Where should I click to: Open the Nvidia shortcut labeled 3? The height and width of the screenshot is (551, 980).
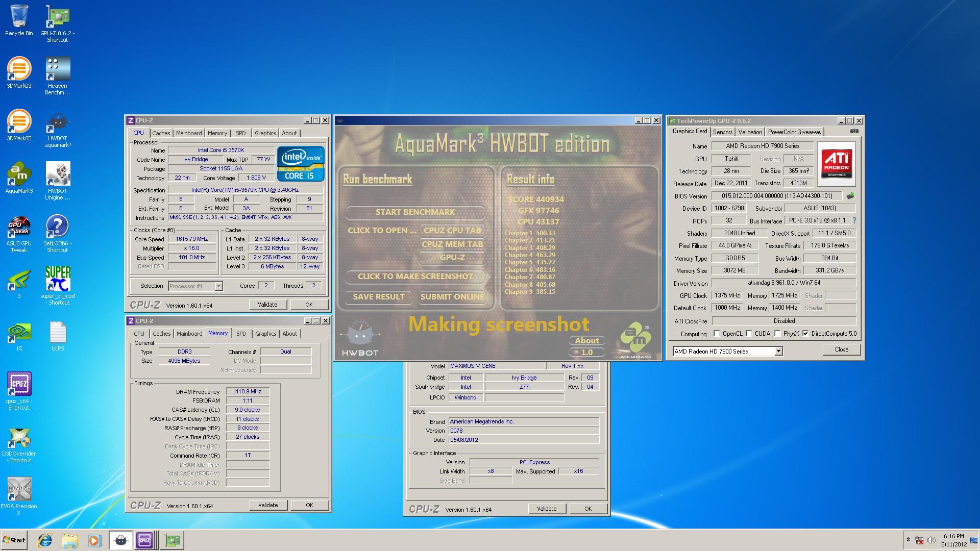pos(19,283)
